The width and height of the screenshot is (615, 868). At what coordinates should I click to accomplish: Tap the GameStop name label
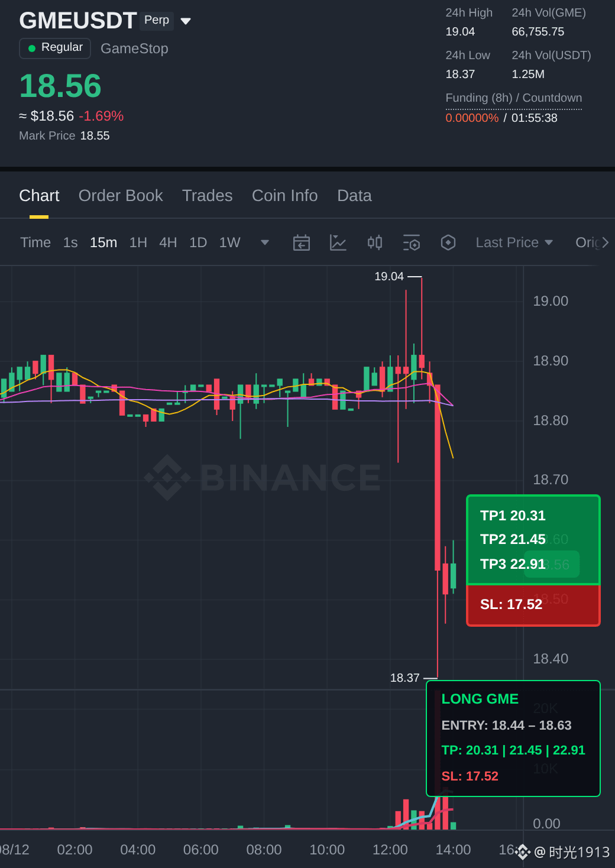coord(134,48)
